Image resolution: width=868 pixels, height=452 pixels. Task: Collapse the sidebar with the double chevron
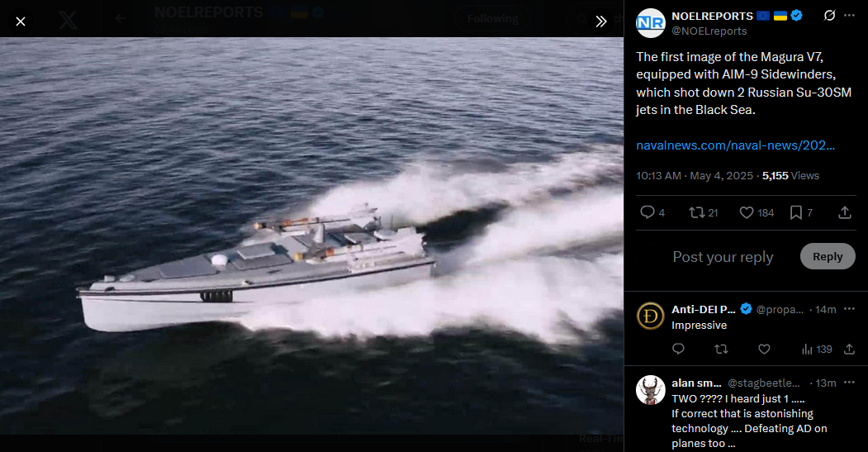pos(601,21)
